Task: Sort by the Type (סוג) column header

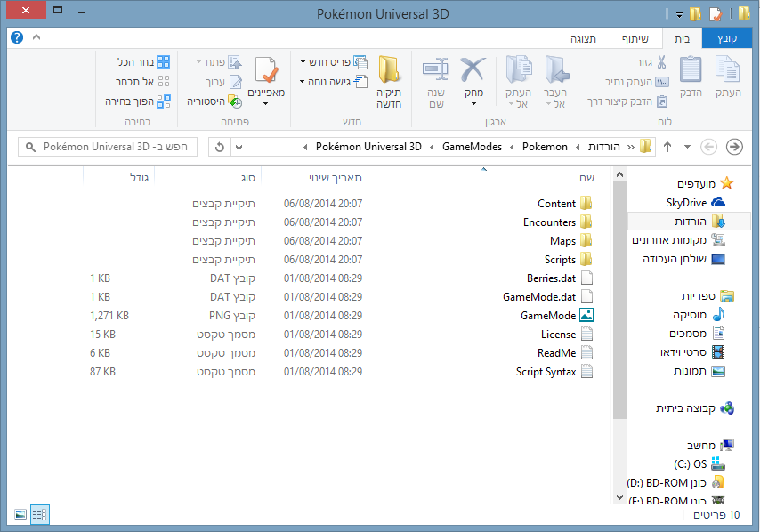Action: 248,178
